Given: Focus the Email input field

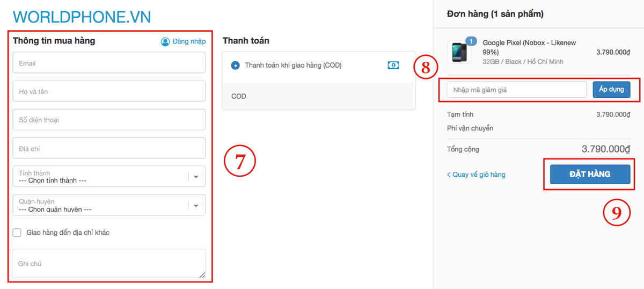Looking at the screenshot, I should 109,63.
